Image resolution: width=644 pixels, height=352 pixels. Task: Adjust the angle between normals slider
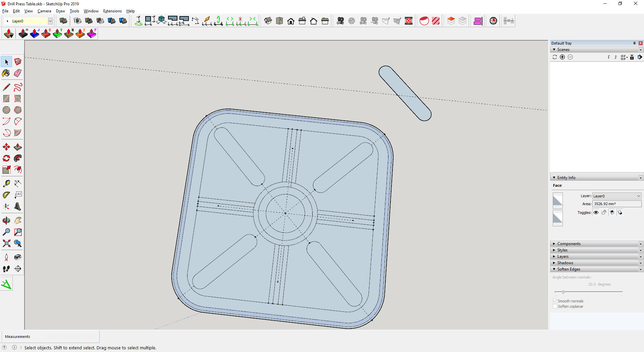tap(563, 292)
